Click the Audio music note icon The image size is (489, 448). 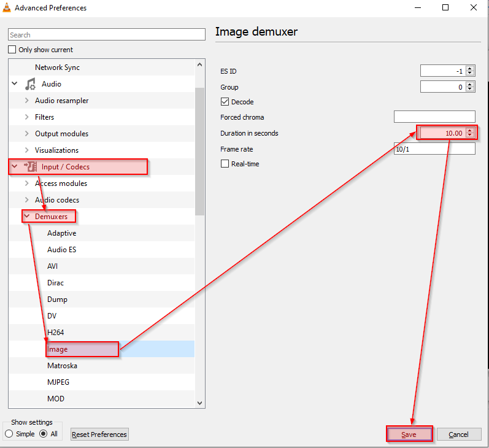30,84
